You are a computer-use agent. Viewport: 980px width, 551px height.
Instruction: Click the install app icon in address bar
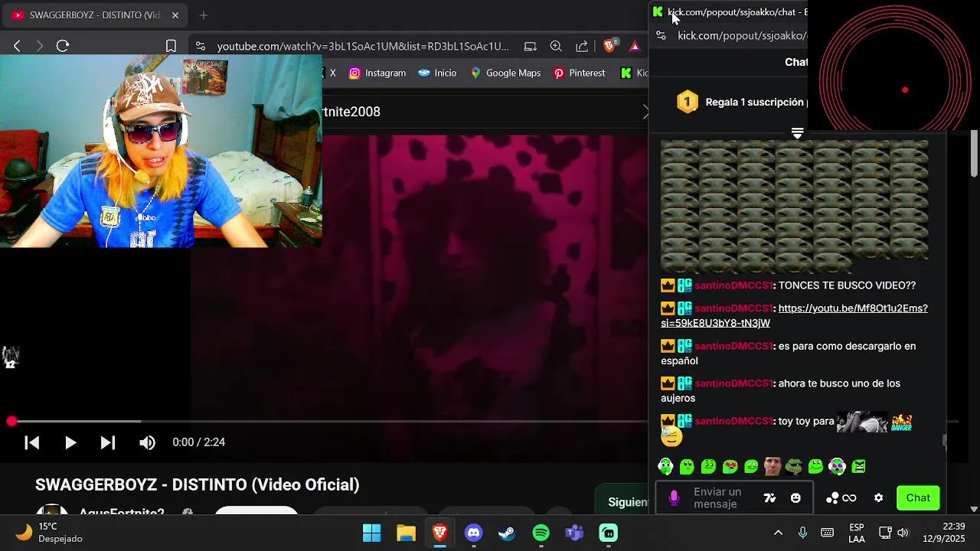pos(530,46)
